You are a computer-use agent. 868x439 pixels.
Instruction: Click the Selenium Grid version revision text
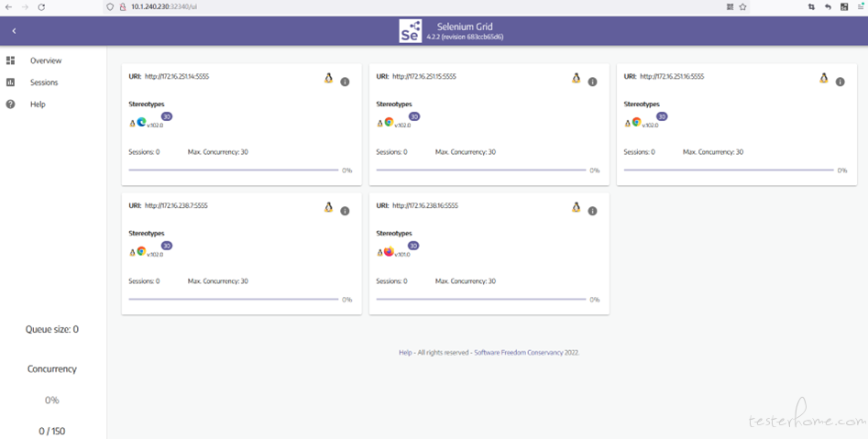465,37
